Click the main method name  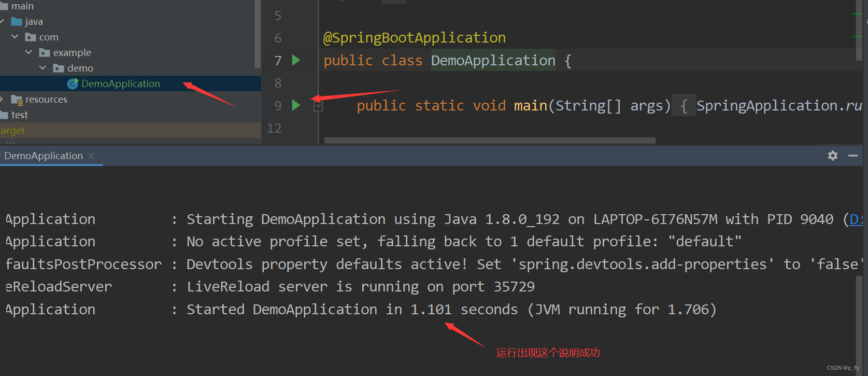[531, 106]
